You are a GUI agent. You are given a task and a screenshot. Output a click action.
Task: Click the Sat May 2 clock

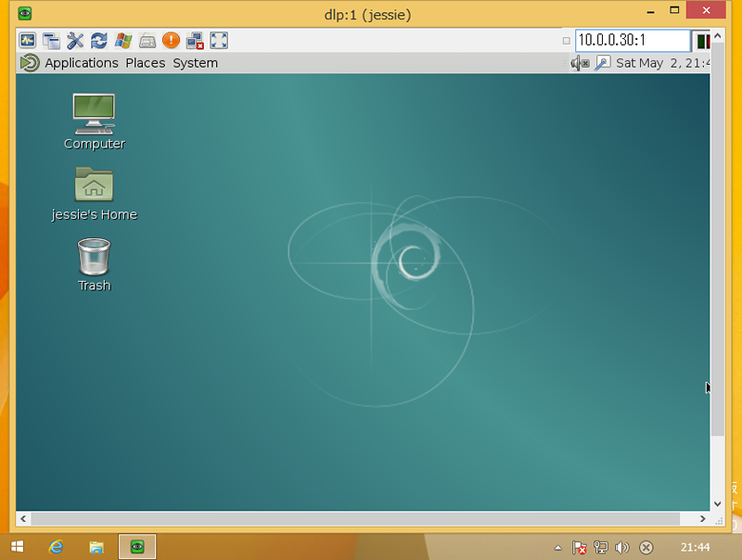click(662, 63)
